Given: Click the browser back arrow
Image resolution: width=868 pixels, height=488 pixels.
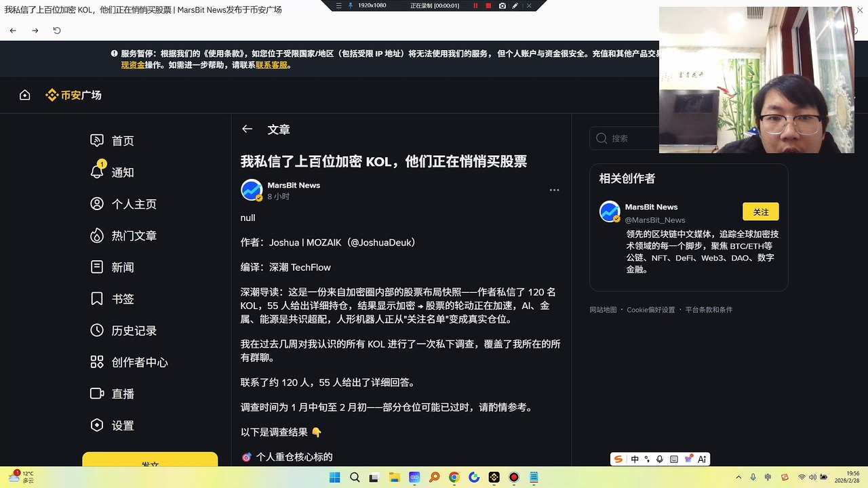Looking at the screenshot, I should [x=13, y=30].
